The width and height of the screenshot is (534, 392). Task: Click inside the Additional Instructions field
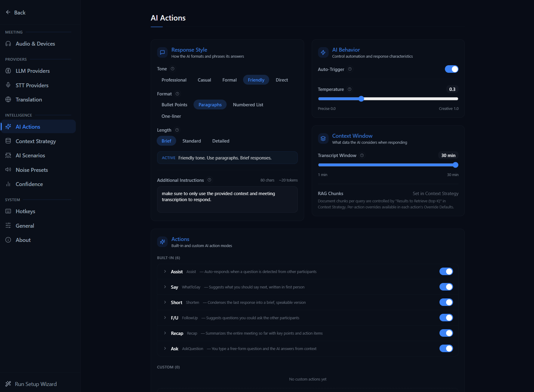[227, 199]
